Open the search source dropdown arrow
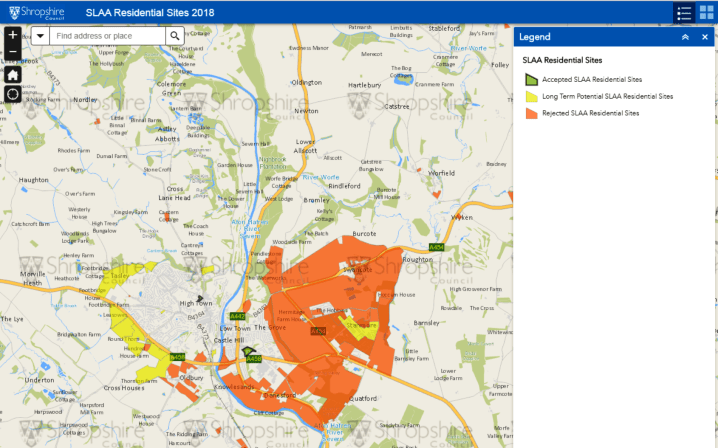This screenshot has width=718, height=448. pyautogui.click(x=39, y=36)
